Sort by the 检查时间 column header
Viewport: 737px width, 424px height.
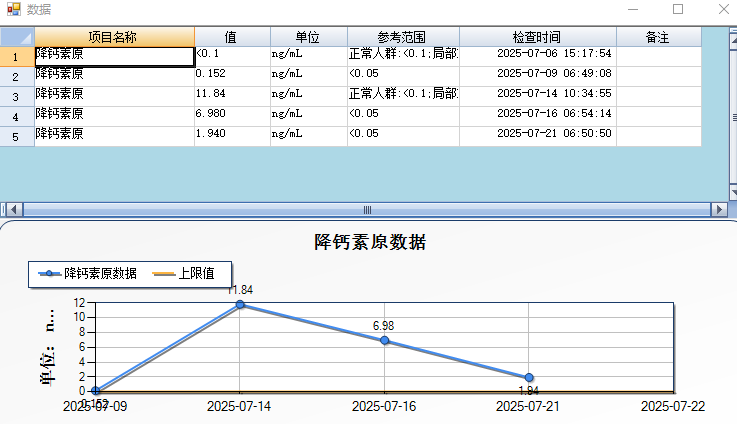[x=537, y=37]
